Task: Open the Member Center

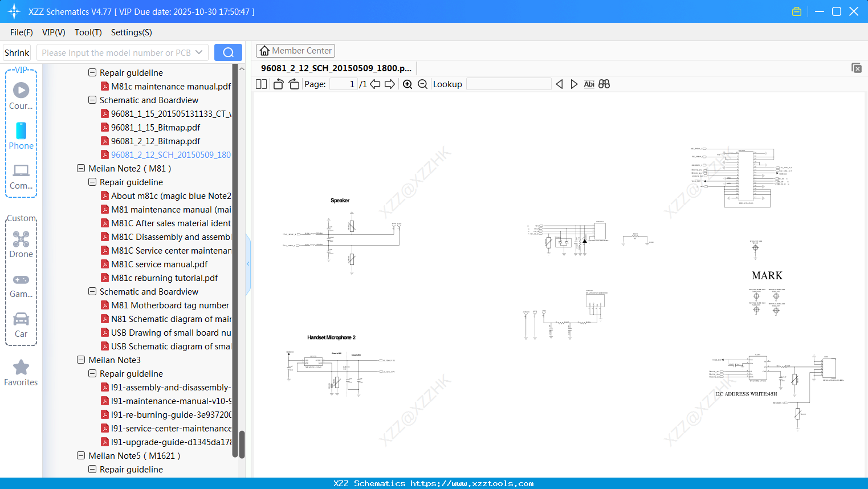Action: coord(295,51)
